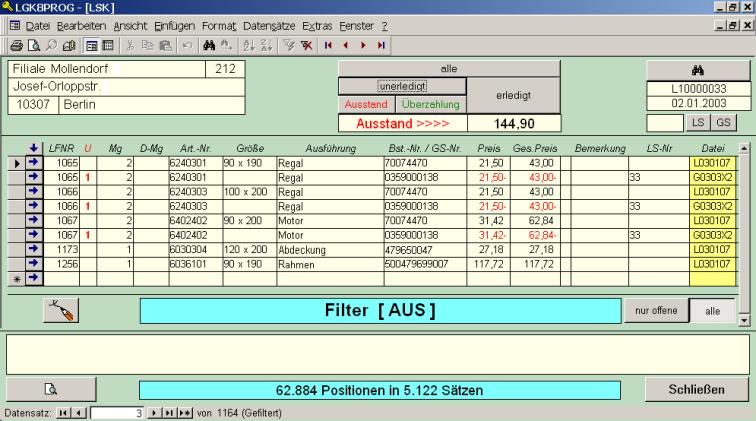Click the filter tool icon left of Filter bar

61,312
